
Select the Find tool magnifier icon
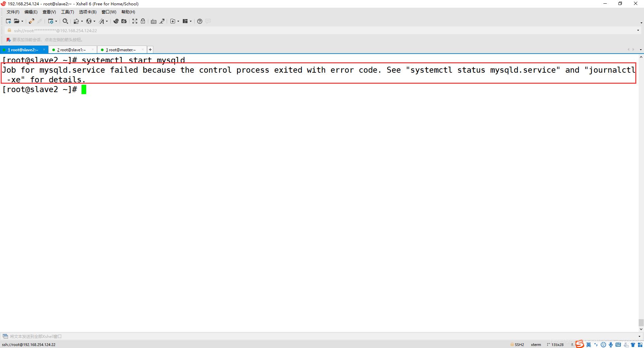pyautogui.click(x=65, y=21)
